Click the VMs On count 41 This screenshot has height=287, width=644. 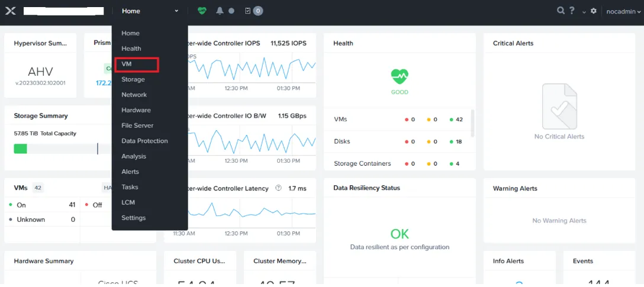coord(72,205)
